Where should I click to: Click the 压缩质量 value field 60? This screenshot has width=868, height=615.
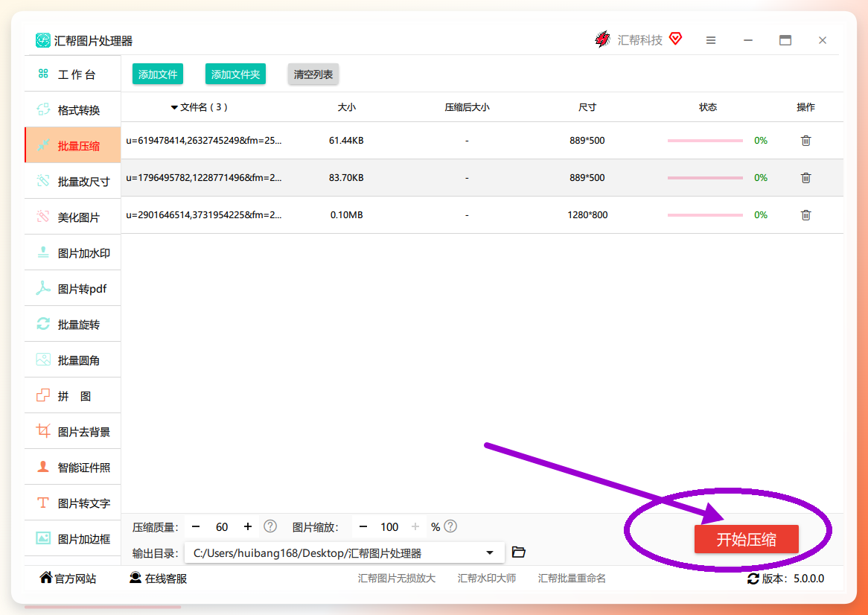point(222,526)
